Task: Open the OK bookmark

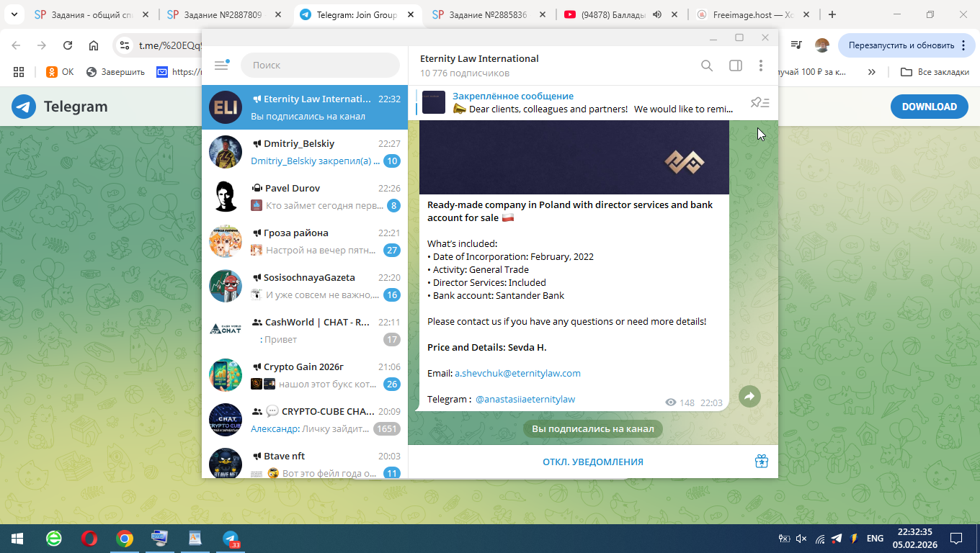Action: click(60, 72)
